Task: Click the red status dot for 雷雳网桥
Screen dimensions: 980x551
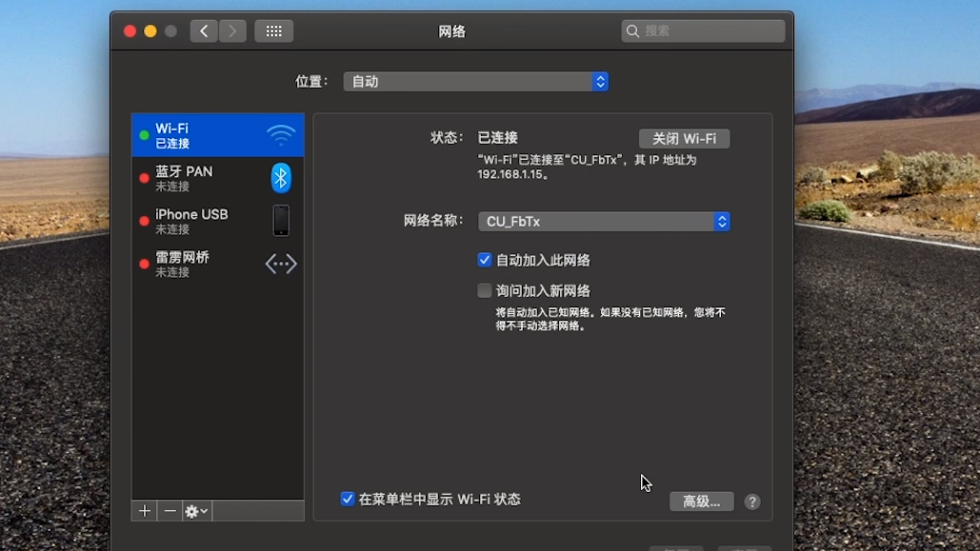Action: 144,264
